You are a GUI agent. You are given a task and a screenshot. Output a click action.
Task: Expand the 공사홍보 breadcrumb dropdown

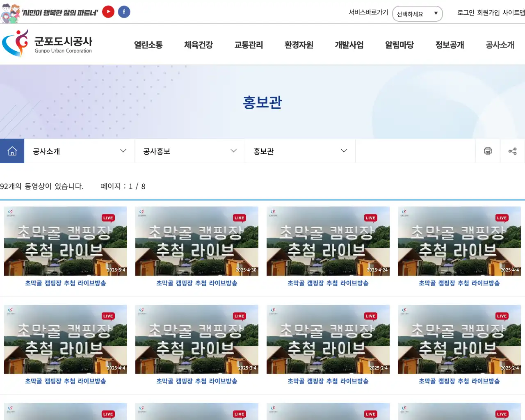click(190, 151)
